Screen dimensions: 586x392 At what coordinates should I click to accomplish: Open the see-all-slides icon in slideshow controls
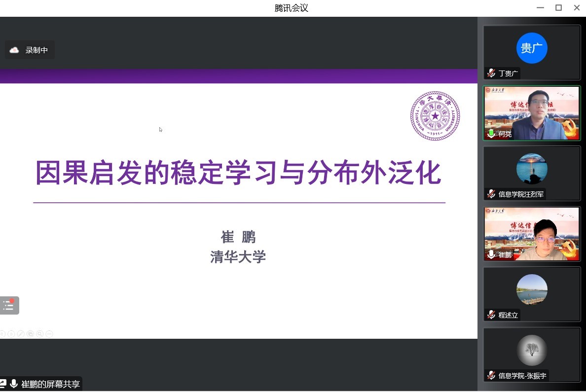[x=30, y=334]
